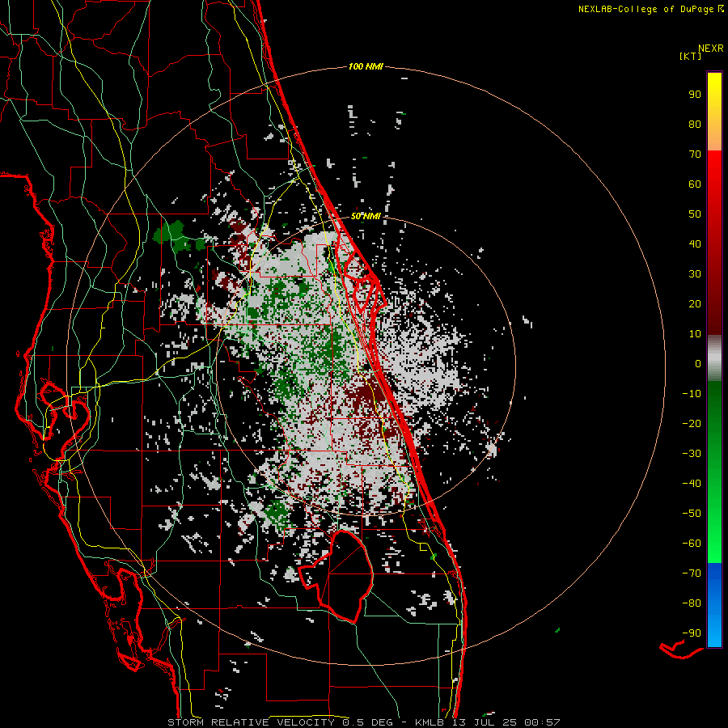Select the -90 value on velocity scale
The image size is (728, 728).
(x=692, y=633)
